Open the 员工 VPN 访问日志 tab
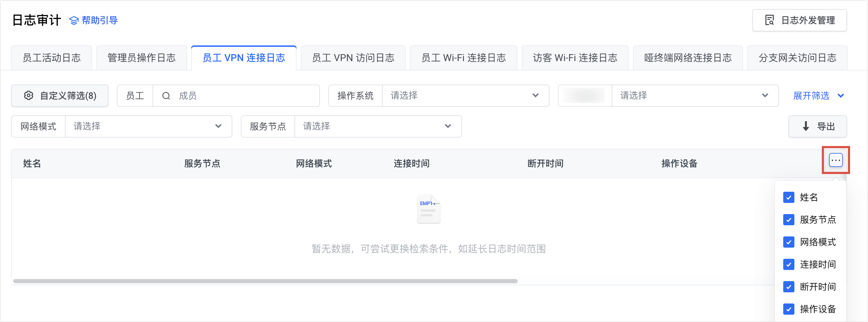The width and height of the screenshot is (868, 322). click(x=353, y=58)
